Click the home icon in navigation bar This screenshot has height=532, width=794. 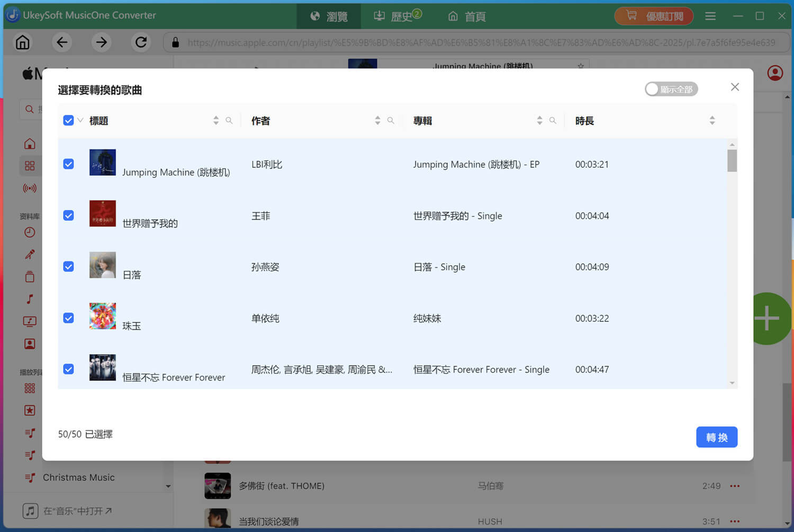[23, 42]
